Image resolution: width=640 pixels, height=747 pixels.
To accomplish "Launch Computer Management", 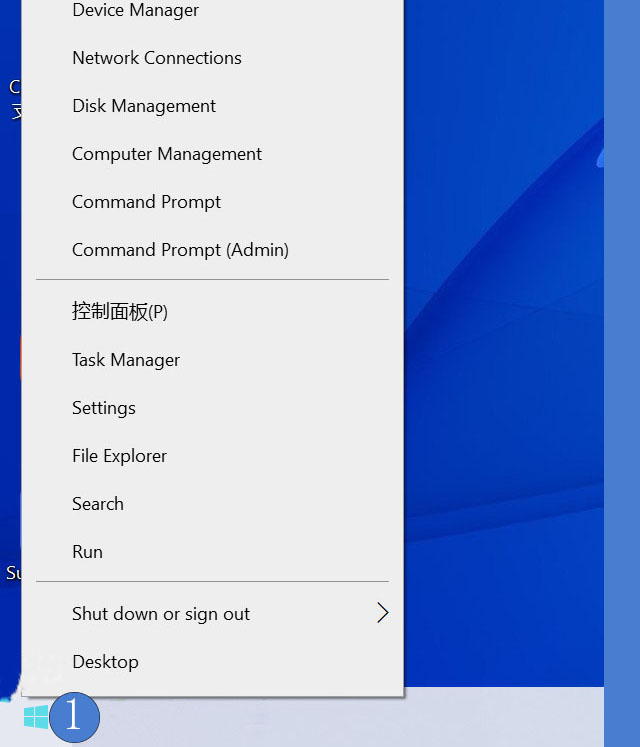I will click(x=212, y=154).
